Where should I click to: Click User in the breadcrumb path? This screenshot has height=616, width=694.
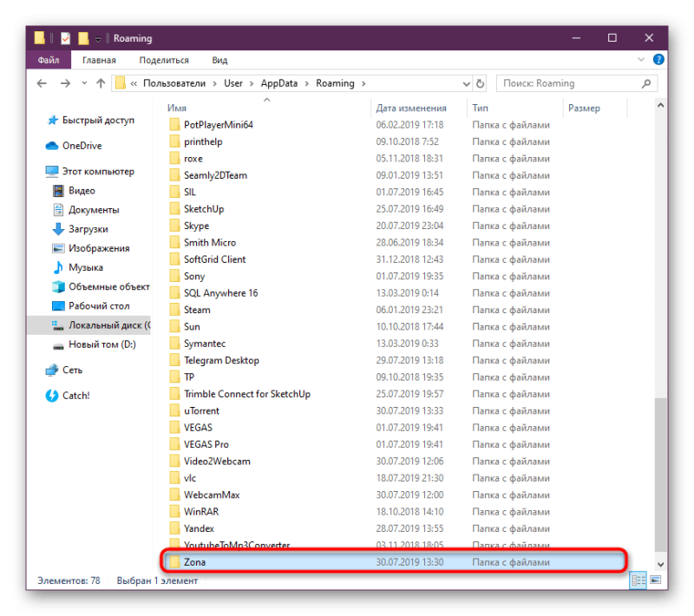233,83
